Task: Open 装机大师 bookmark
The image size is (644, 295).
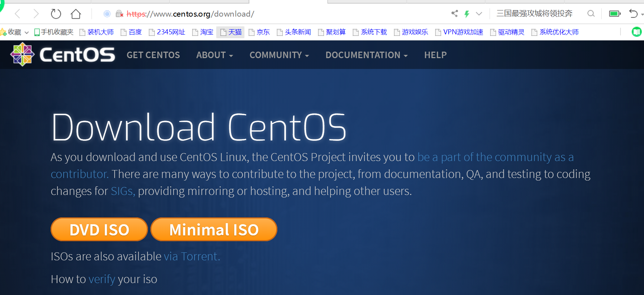Action: click(97, 32)
